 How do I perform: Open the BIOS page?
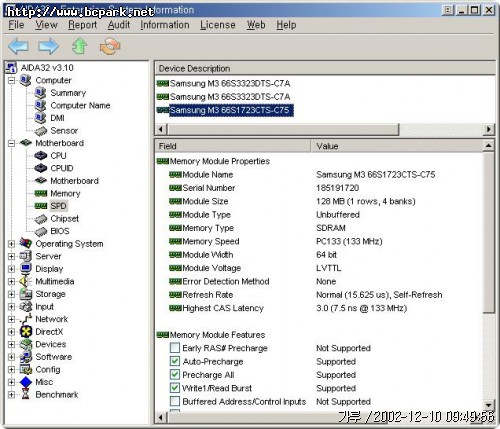pos(60,231)
